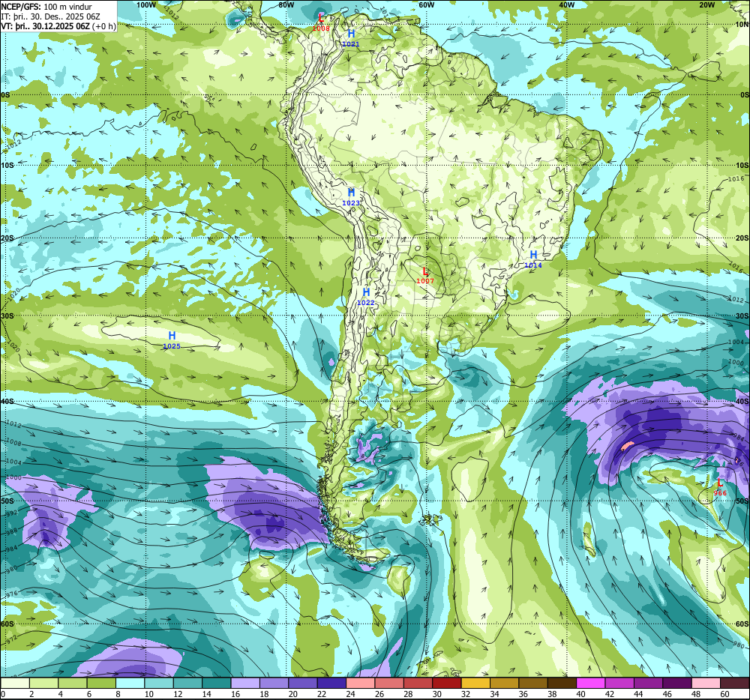Click the legend value 30
The height and width of the screenshot is (700, 750).
(437, 694)
